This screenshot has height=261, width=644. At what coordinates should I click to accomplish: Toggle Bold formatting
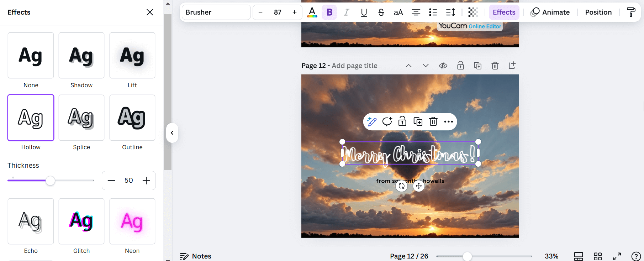click(329, 12)
